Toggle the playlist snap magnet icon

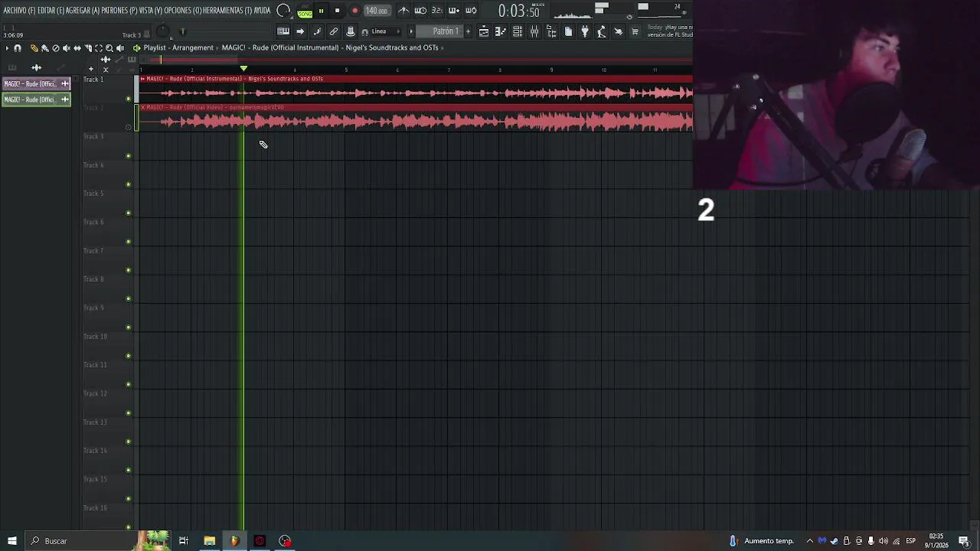(18, 47)
